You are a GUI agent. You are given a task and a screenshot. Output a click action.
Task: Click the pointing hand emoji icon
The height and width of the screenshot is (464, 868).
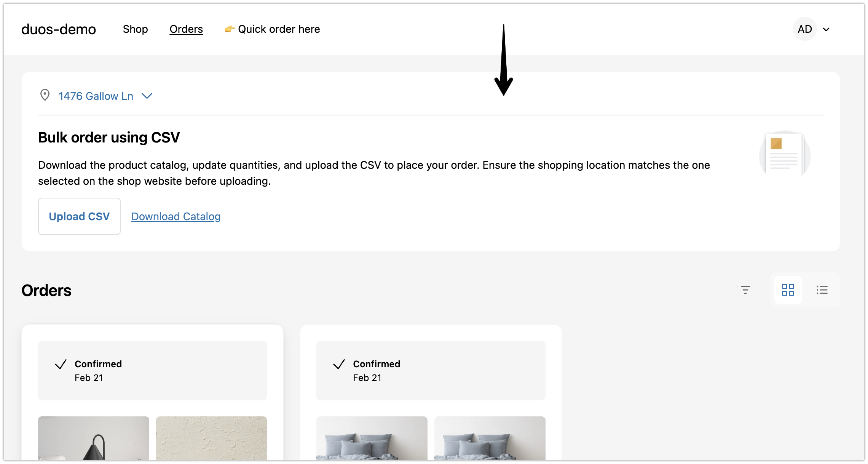229,29
